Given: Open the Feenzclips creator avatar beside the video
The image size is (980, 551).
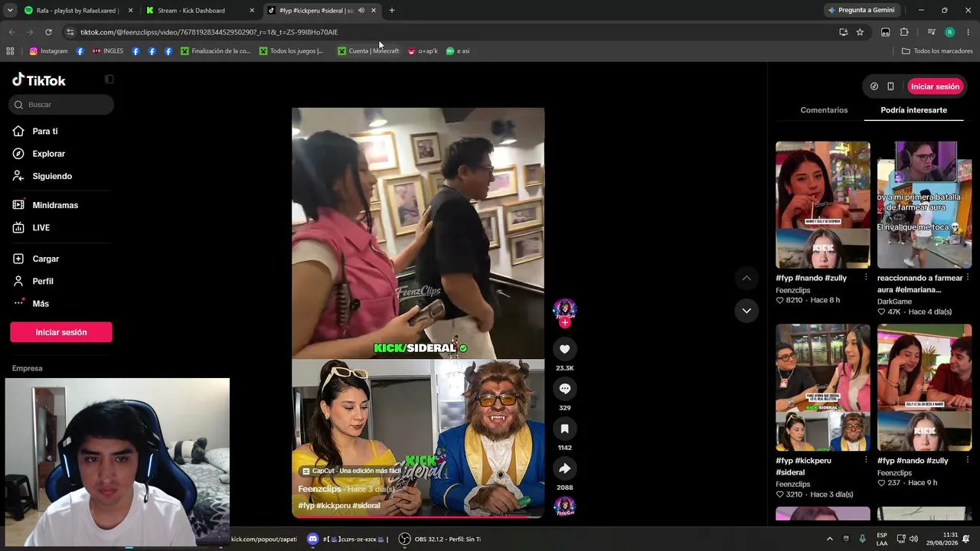Looking at the screenshot, I should (x=565, y=309).
